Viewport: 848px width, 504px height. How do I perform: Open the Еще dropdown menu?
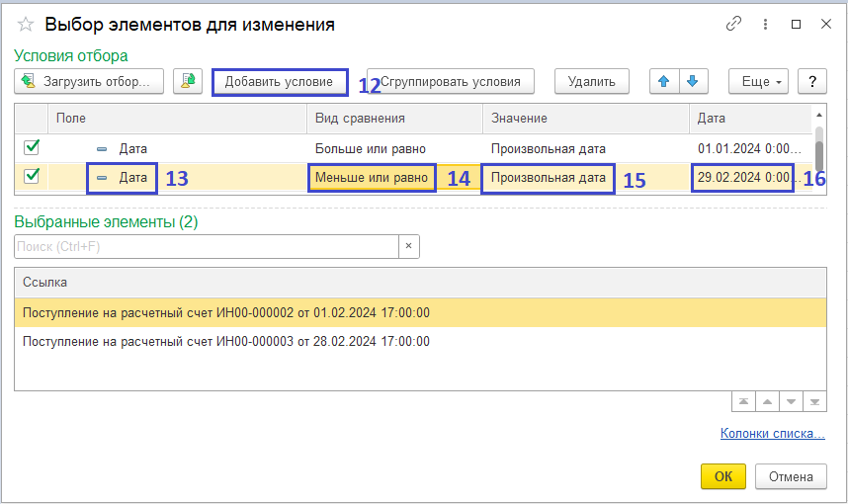click(757, 81)
